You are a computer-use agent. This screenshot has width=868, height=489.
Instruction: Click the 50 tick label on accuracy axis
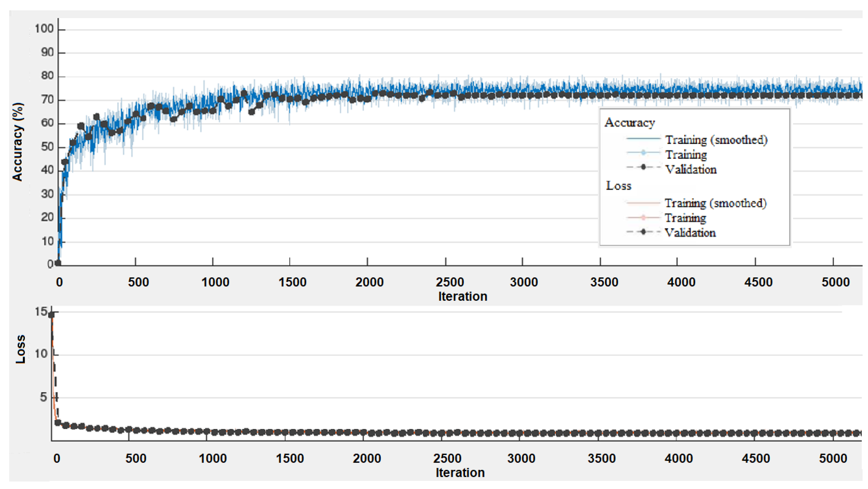pyautogui.click(x=47, y=147)
